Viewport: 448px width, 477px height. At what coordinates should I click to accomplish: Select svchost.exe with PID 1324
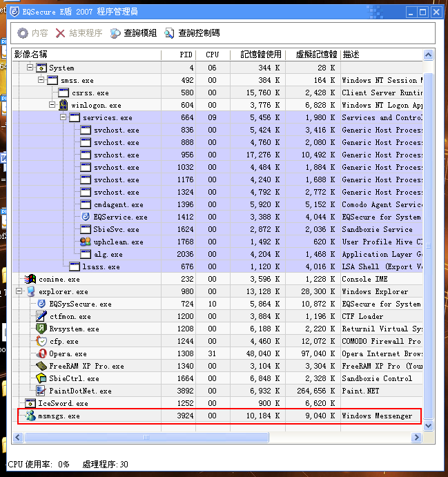click(117, 192)
